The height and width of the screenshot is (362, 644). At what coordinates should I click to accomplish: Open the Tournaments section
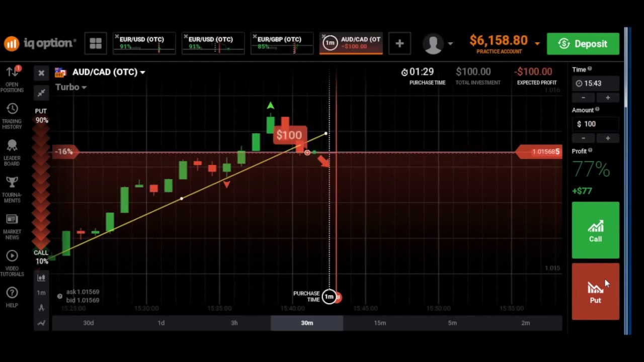tap(12, 190)
